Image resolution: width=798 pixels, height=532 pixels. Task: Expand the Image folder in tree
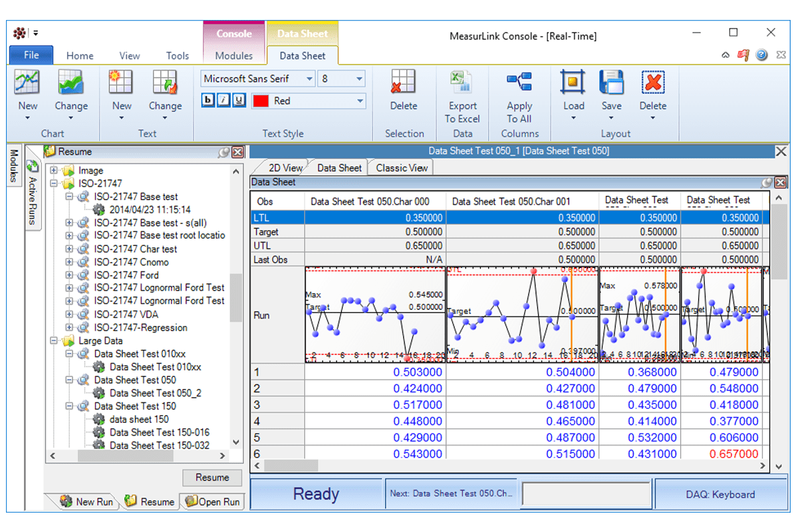pos(55,171)
